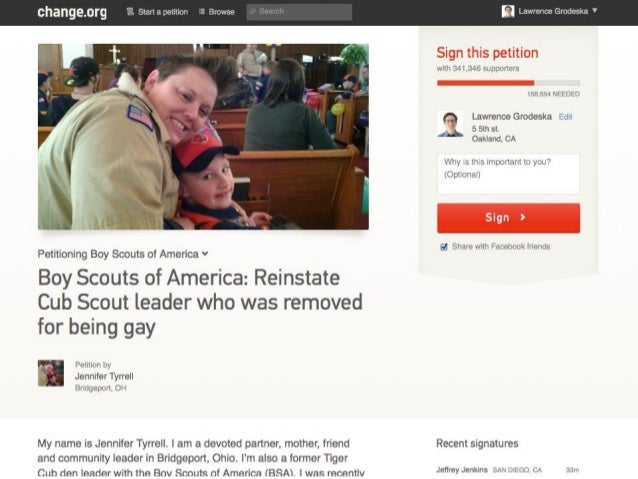Image resolution: width=638 pixels, height=479 pixels.
Task: Click the Search field in header
Action: 299,12
